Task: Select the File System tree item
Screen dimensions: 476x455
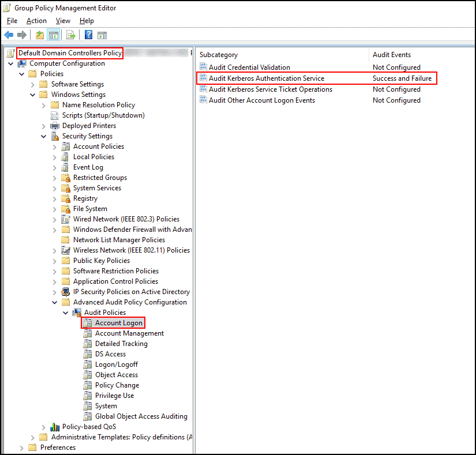Action: pos(90,209)
